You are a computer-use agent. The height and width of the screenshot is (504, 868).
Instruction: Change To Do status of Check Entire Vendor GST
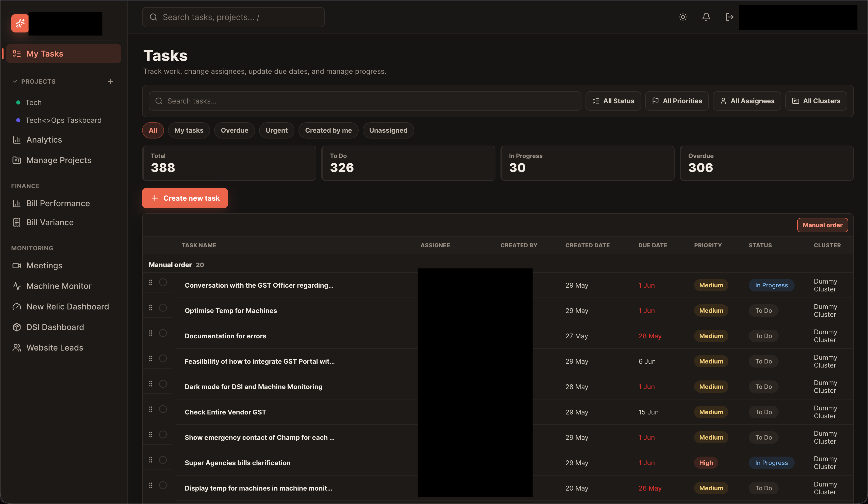pos(763,412)
